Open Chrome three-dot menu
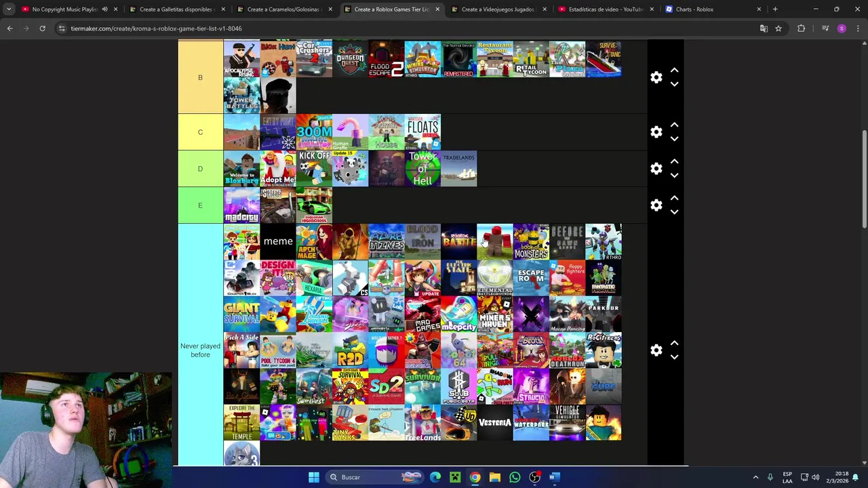The image size is (868, 488). [857, 28]
